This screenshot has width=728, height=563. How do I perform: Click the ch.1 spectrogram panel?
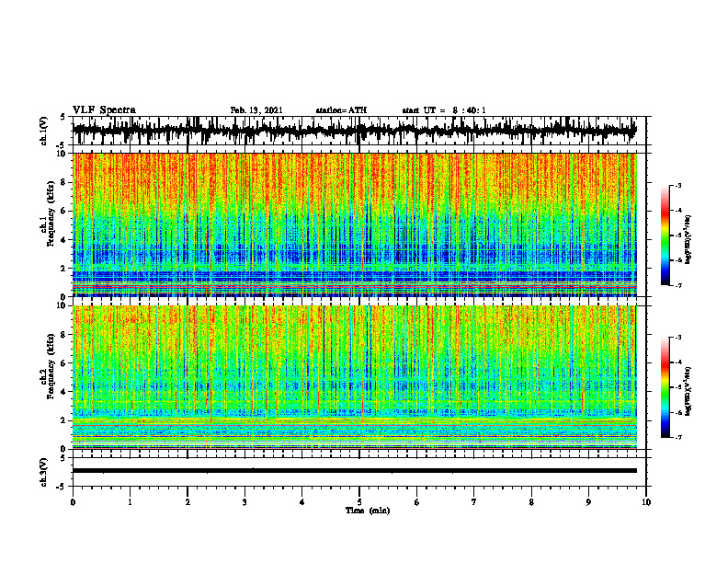[x=354, y=224]
